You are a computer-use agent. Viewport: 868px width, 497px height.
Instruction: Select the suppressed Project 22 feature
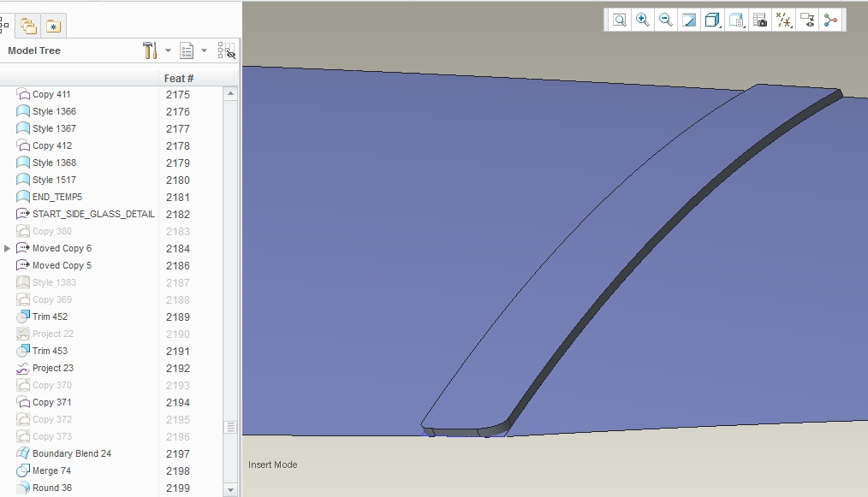pyautogui.click(x=52, y=334)
